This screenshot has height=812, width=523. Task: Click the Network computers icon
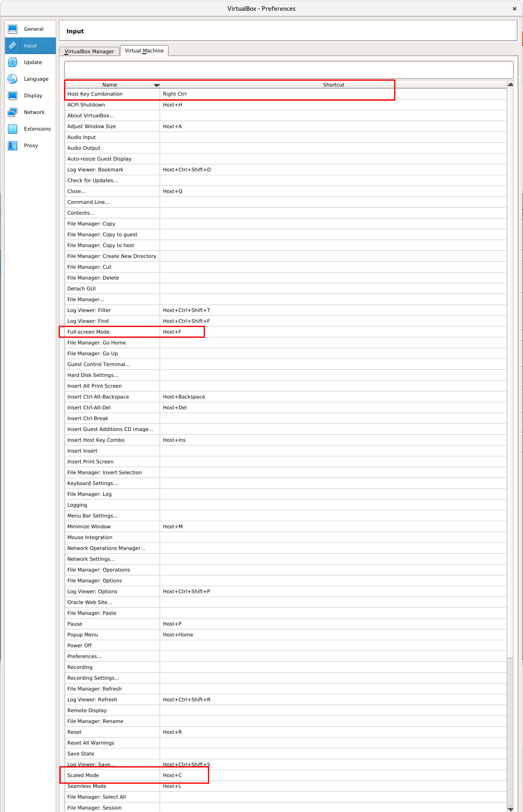tap(12, 112)
